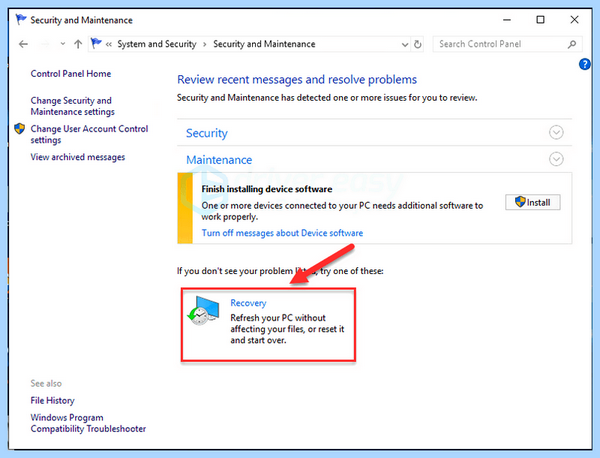Open Change User Account Control settings
The image size is (600, 458).
coord(89,134)
